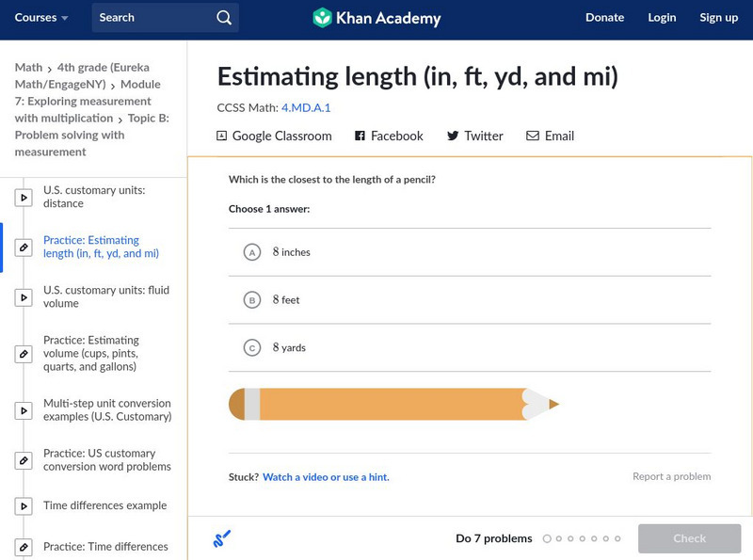Click the pencil icon beside Practice: Estimating volume
Image resolution: width=753 pixels, height=560 pixels.
tap(23, 354)
